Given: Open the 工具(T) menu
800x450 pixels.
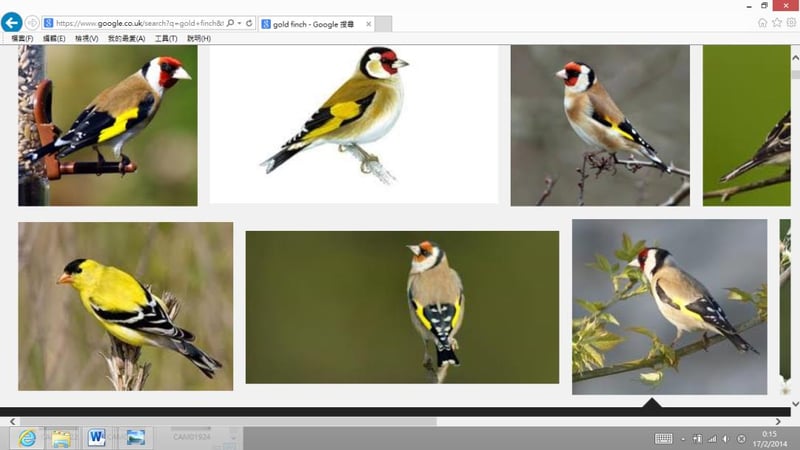Looking at the screenshot, I should point(165,38).
